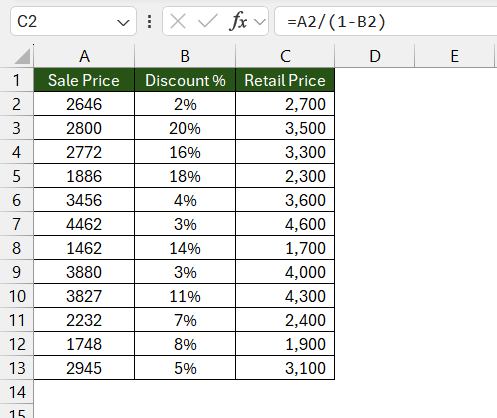Select column C header
Viewport: 497px width, 418px height.
(x=285, y=56)
